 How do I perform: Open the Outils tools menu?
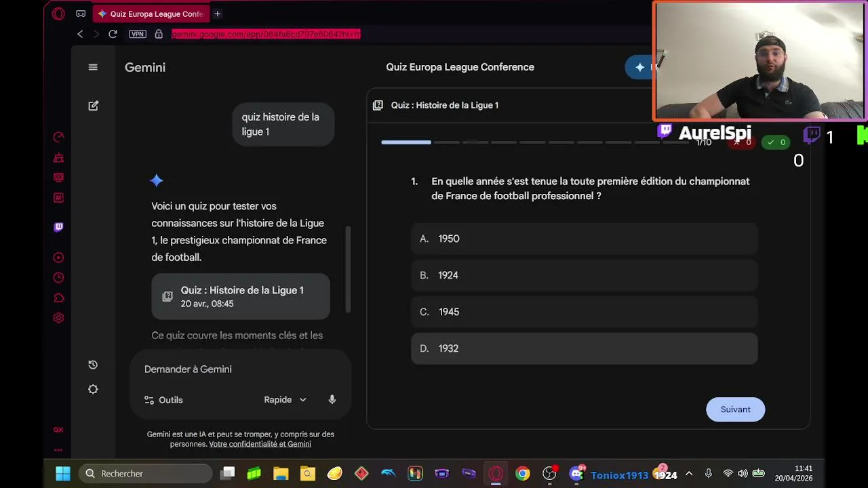point(163,400)
